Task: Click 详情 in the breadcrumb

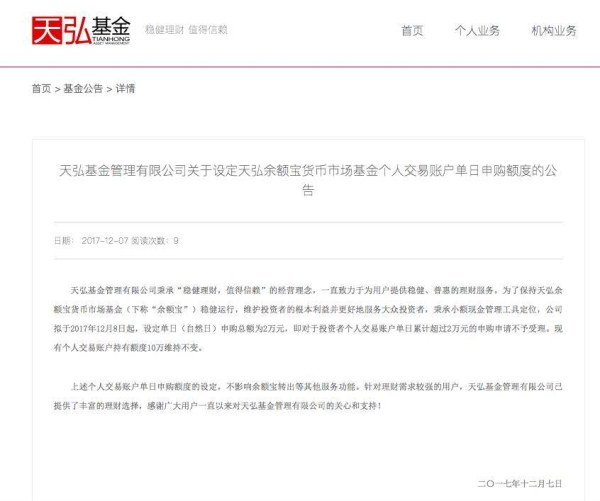Action: (125, 89)
